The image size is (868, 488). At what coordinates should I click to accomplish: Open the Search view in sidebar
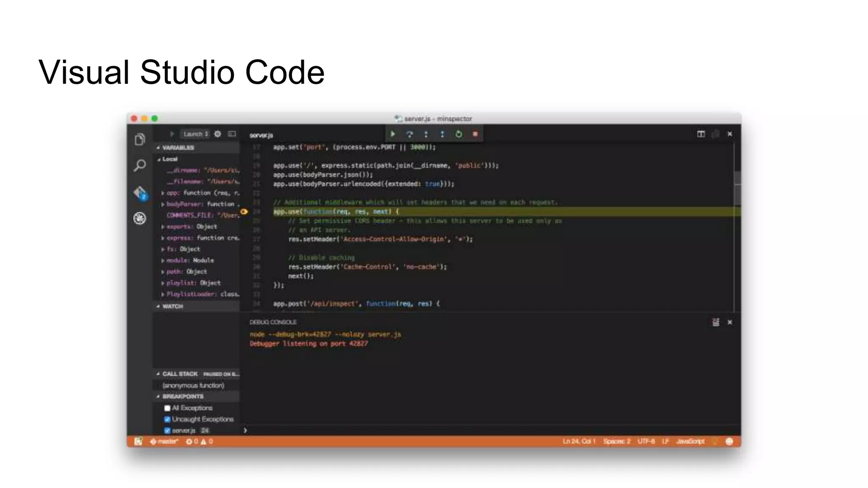tap(140, 165)
